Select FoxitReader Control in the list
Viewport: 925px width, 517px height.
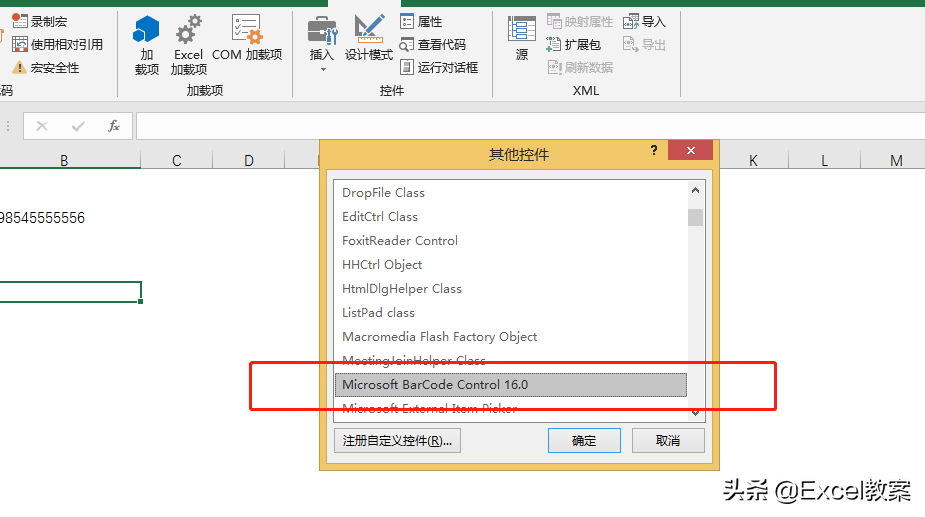511,241
